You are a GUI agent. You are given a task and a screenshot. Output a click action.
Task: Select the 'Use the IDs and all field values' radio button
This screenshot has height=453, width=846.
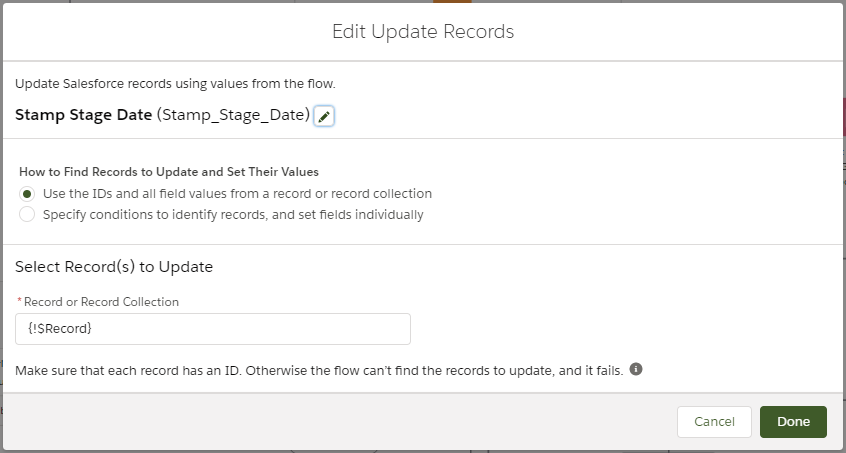click(27, 193)
